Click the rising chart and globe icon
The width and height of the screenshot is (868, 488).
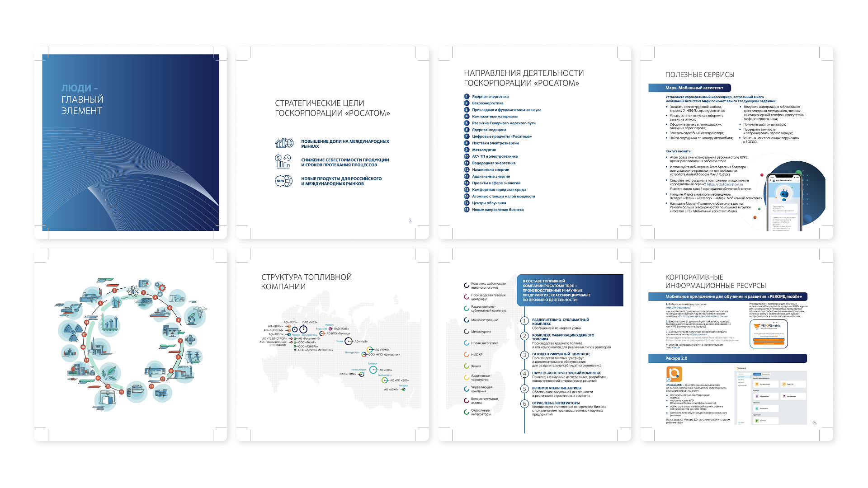click(x=284, y=143)
